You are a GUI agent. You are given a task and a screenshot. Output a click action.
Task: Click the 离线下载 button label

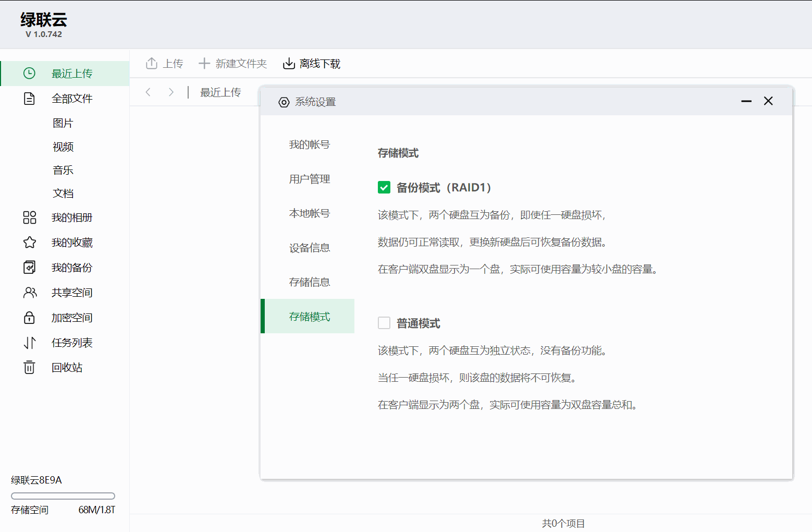coord(320,64)
